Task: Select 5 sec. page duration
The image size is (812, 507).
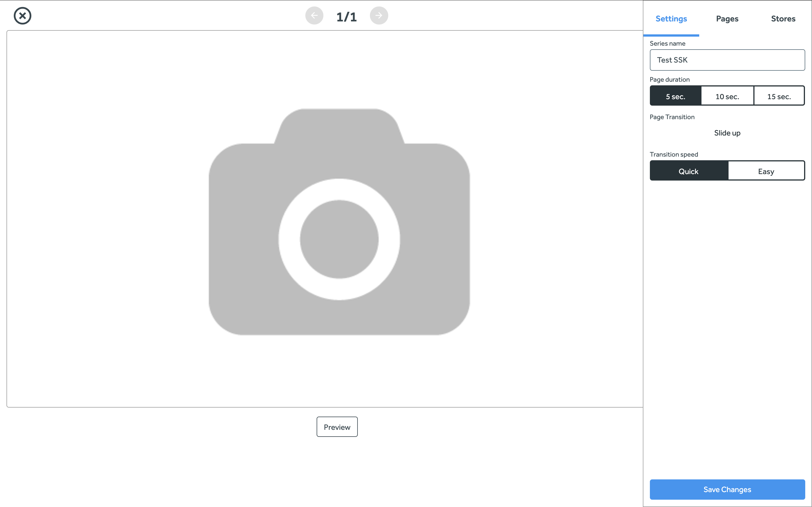Action: [x=675, y=96]
